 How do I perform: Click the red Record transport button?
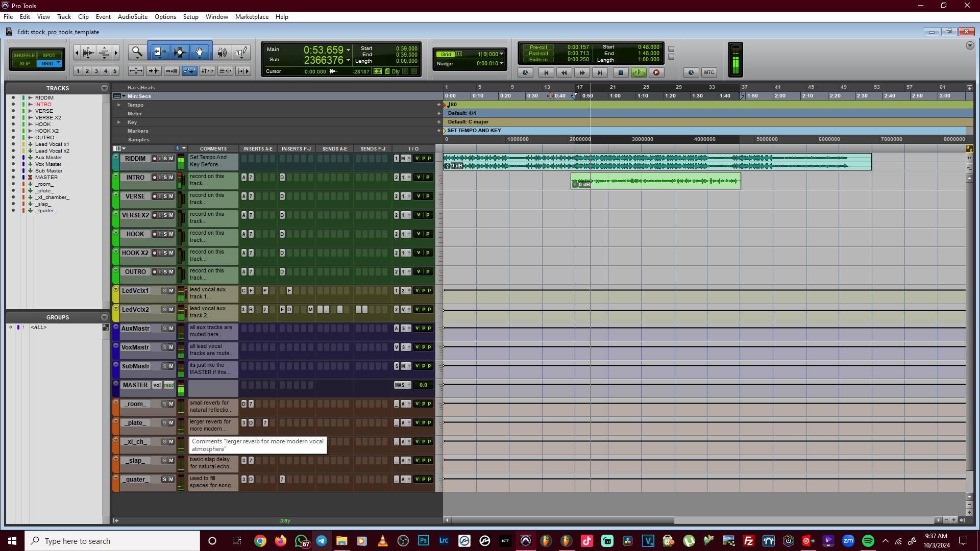click(x=656, y=72)
